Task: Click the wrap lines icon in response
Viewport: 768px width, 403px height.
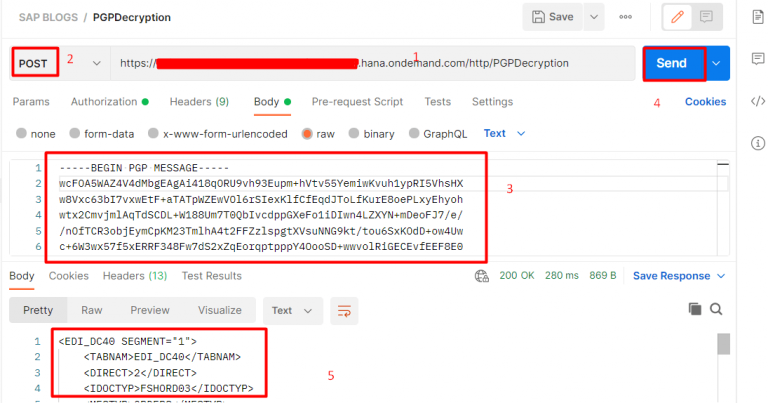Action: click(343, 310)
